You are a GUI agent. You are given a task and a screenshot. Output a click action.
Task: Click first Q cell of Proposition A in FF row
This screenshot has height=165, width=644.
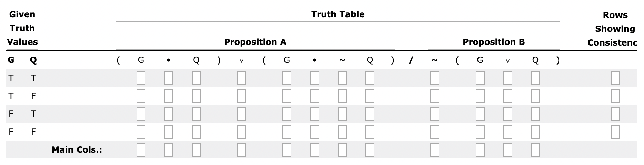(x=197, y=132)
